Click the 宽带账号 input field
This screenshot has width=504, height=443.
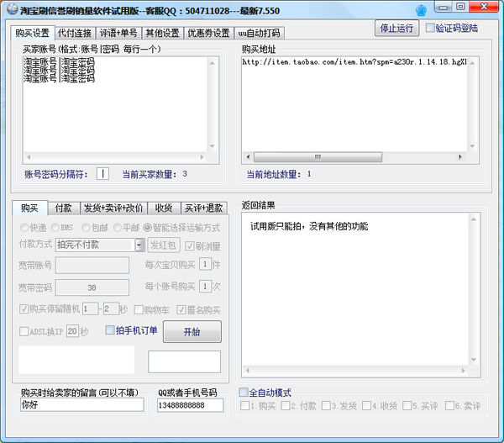click(x=92, y=265)
